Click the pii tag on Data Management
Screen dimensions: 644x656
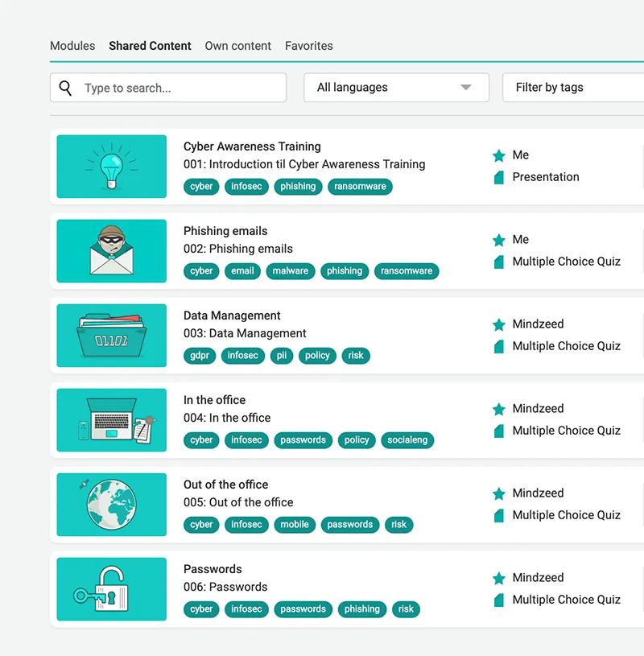pyautogui.click(x=282, y=355)
